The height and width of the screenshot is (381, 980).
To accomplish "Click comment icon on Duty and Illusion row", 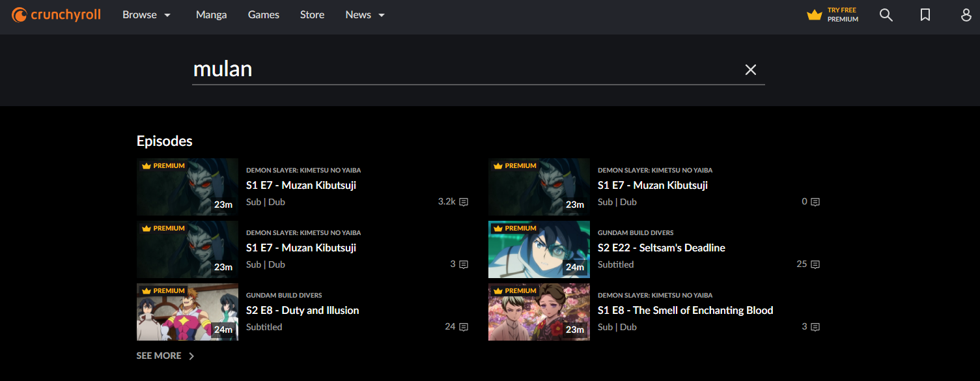I will click(464, 327).
